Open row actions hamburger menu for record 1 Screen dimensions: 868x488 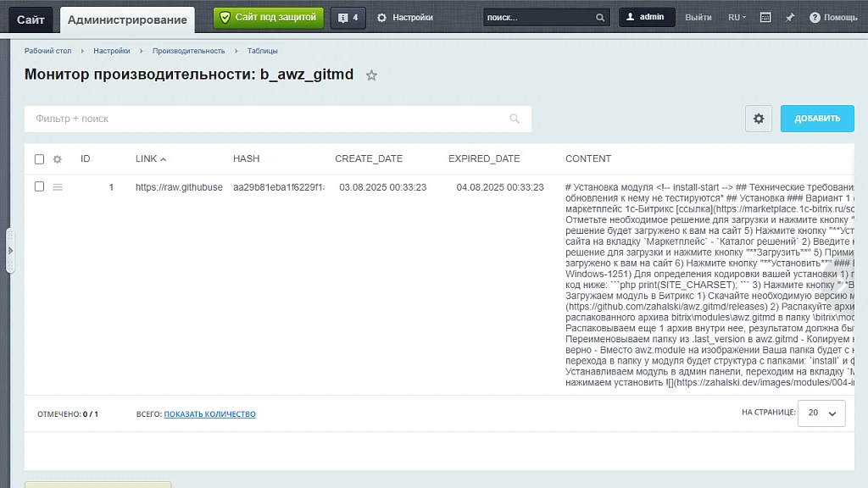coord(58,187)
